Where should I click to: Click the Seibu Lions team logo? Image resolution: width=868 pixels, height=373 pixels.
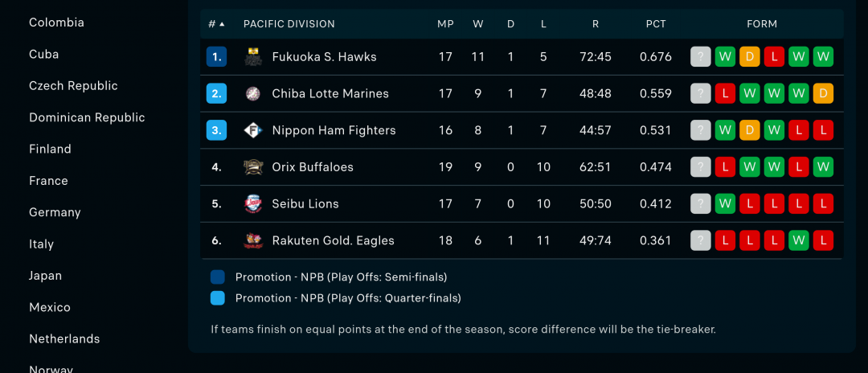tap(253, 204)
